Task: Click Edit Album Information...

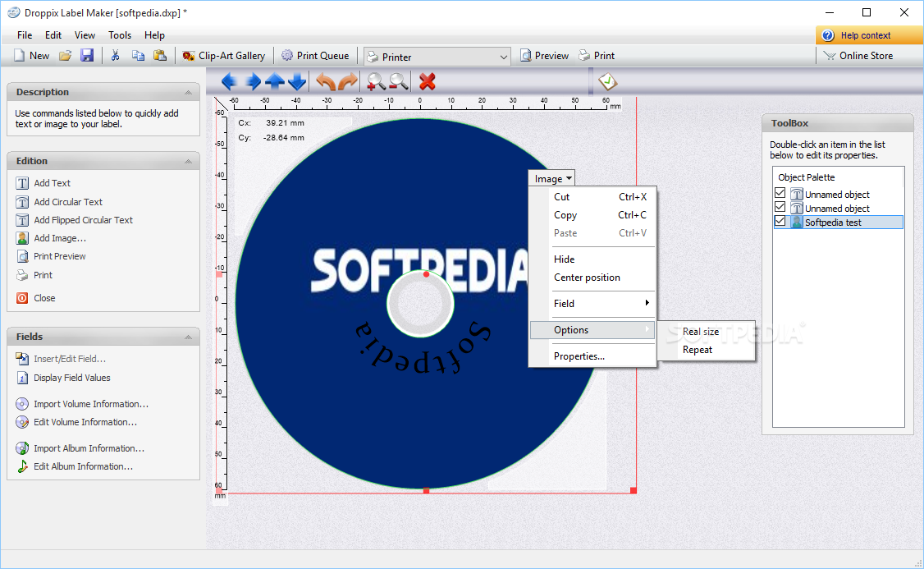Action: pos(75,466)
